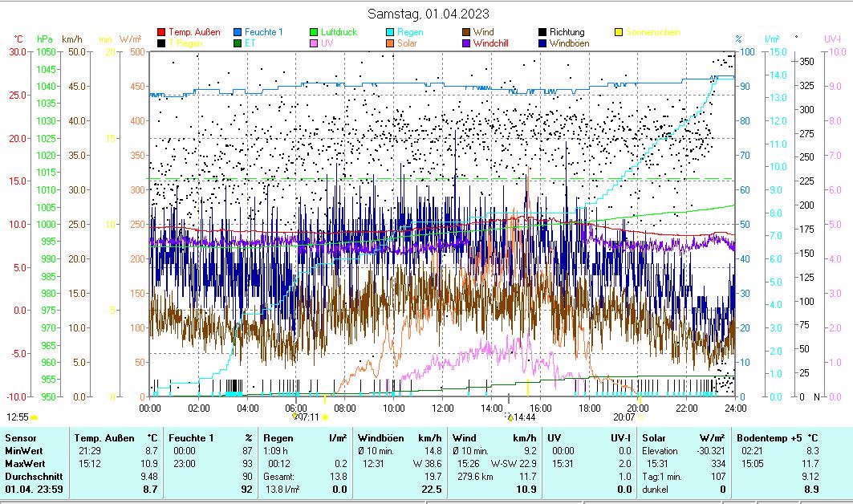Click the green Luftdruck legend square
The width and height of the screenshot is (853, 504).
click(314, 32)
